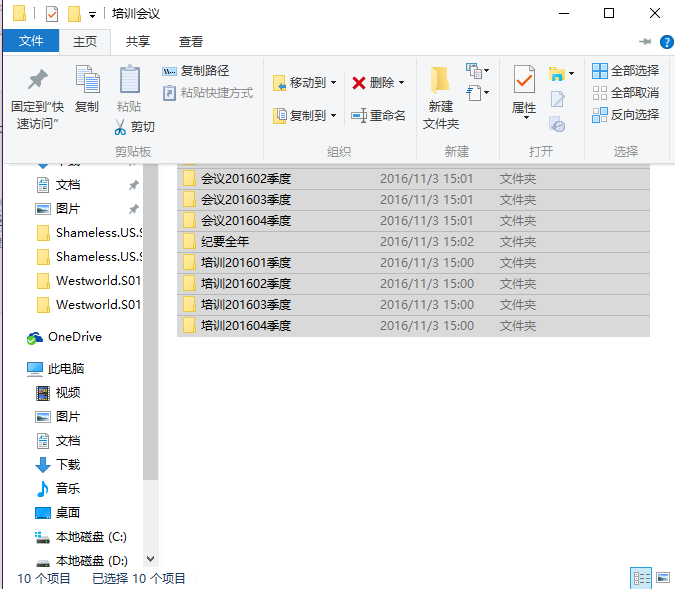Image resolution: width=675 pixels, height=589 pixels.
Task: Click Invert selection (反向选择)
Action: [625, 115]
